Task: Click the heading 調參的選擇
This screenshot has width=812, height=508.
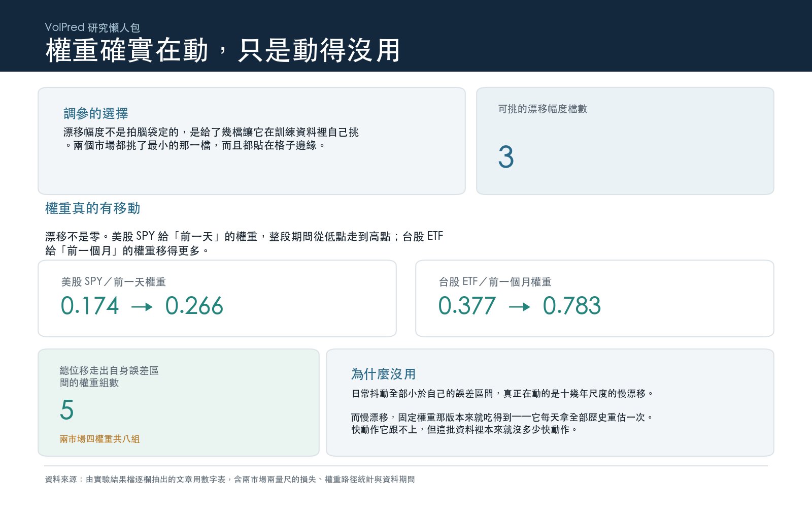Action: point(96,113)
